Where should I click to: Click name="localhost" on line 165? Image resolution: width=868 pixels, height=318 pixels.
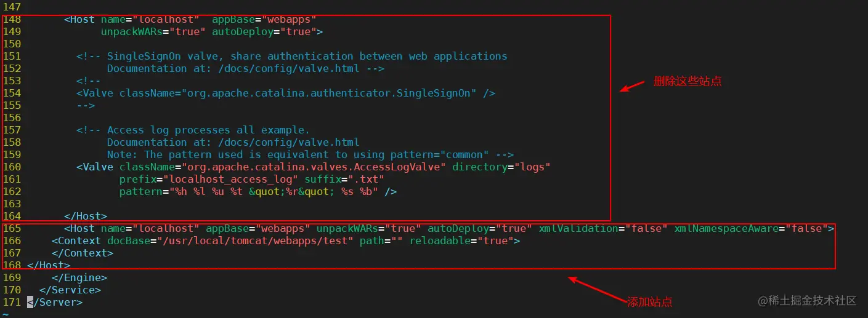coord(150,228)
